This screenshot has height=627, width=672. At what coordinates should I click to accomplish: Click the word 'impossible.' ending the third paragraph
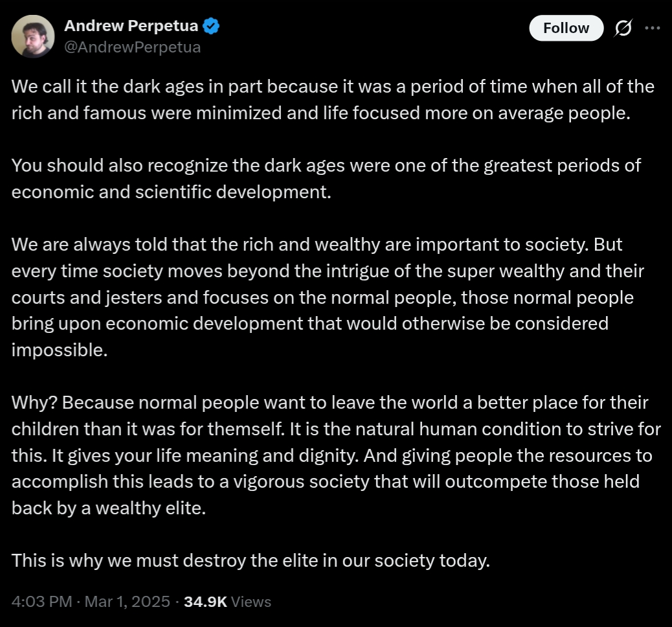(60, 350)
